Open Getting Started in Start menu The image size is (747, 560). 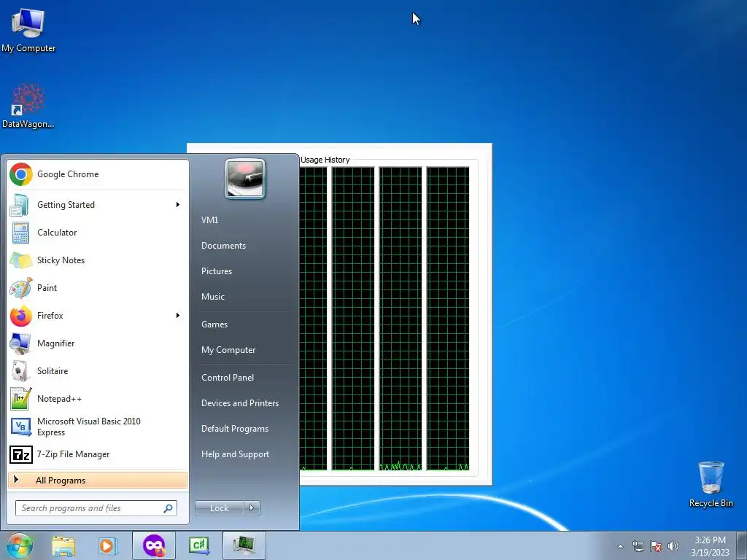pyautogui.click(x=98, y=205)
